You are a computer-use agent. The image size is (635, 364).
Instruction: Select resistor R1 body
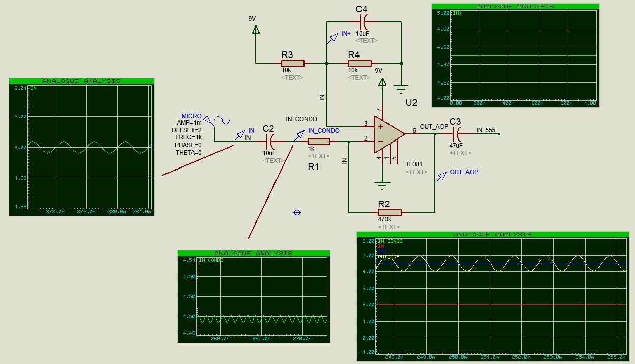pos(319,142)
